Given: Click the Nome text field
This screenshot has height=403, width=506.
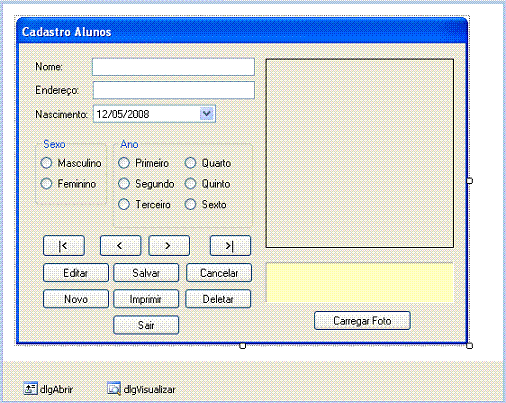Looking at the screenshot, I should 173,67.
